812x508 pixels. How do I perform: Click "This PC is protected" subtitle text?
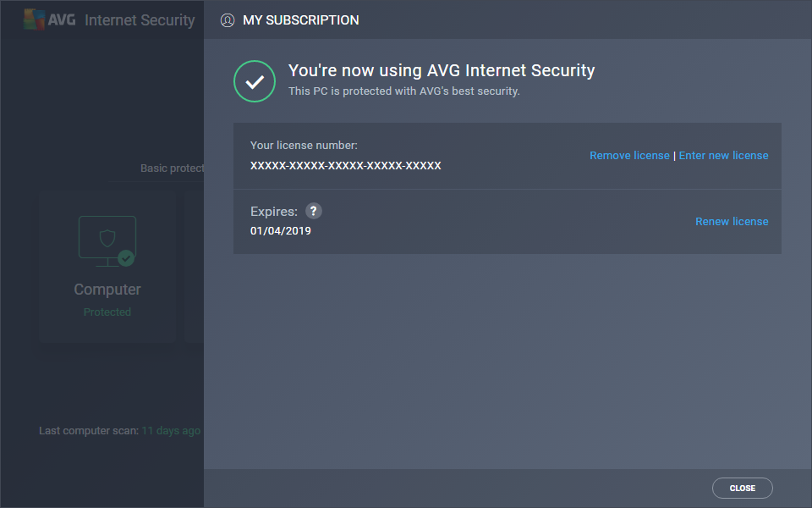click(x=404, y=91)
